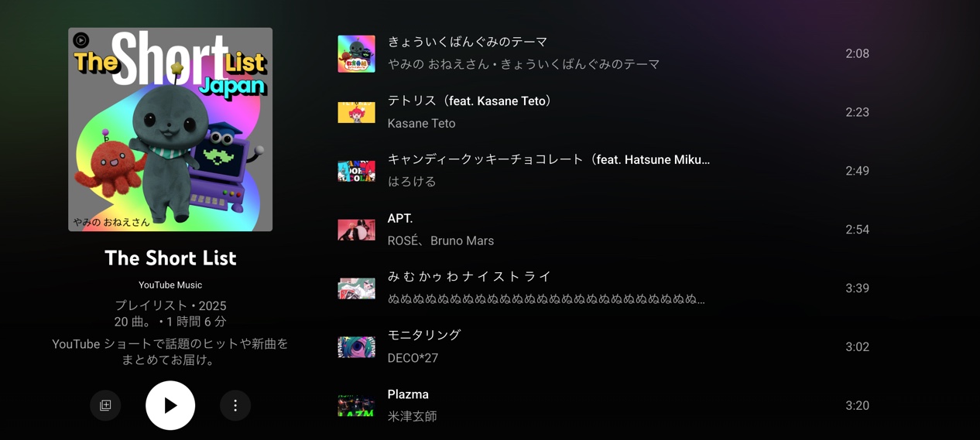This screenshot has height=440, width=980.
Task: Click the 2:08 duration of first track
Action: coord(857,53)
